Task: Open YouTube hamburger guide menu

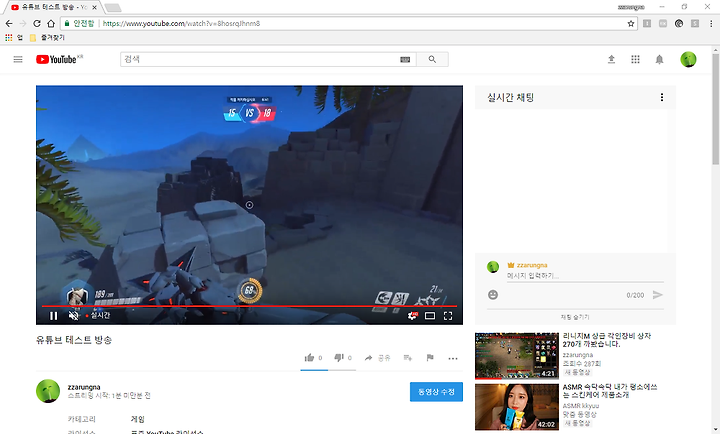Action: coord(18,59)
